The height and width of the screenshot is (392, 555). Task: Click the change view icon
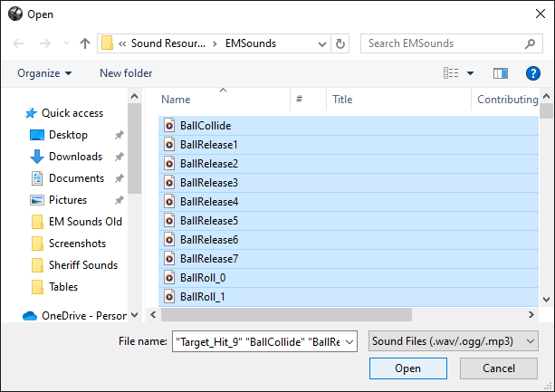tap(451, 73)
